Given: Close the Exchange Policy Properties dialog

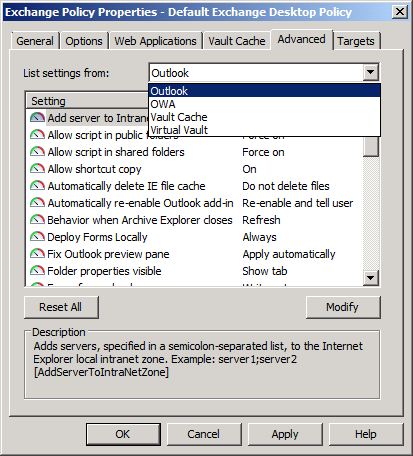Looking at the screenshot, I should [399, 12].
